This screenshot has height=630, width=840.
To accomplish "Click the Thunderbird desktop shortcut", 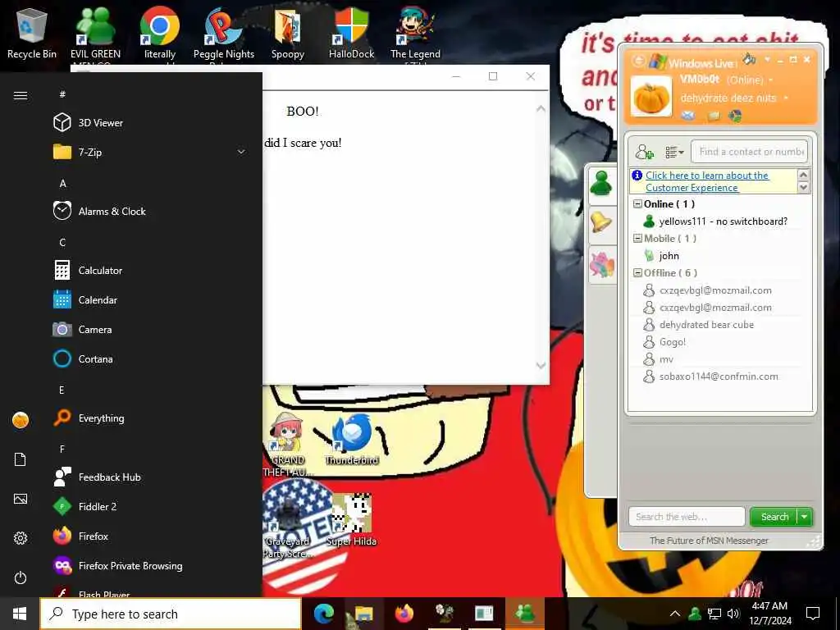I will (x=351, y=440).
